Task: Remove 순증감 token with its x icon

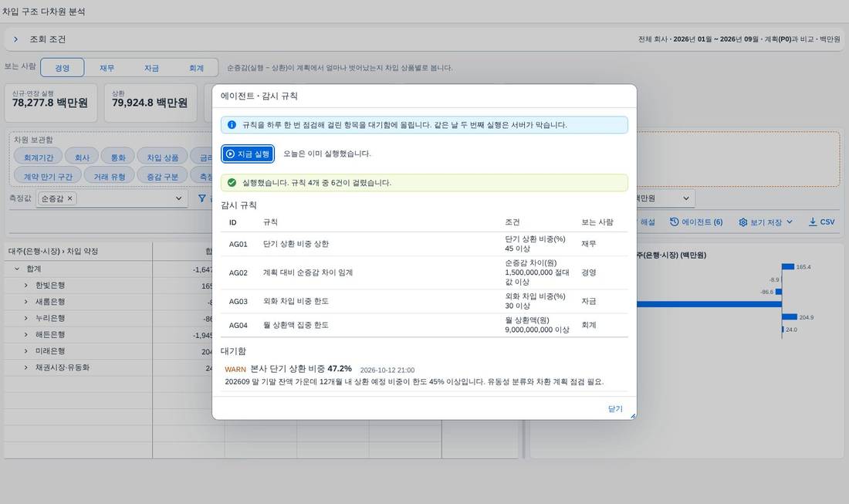Action: [69, 198]
